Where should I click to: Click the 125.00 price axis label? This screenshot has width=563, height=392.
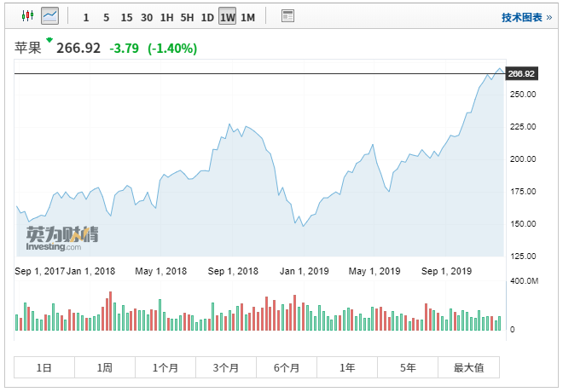coord(523,256)
